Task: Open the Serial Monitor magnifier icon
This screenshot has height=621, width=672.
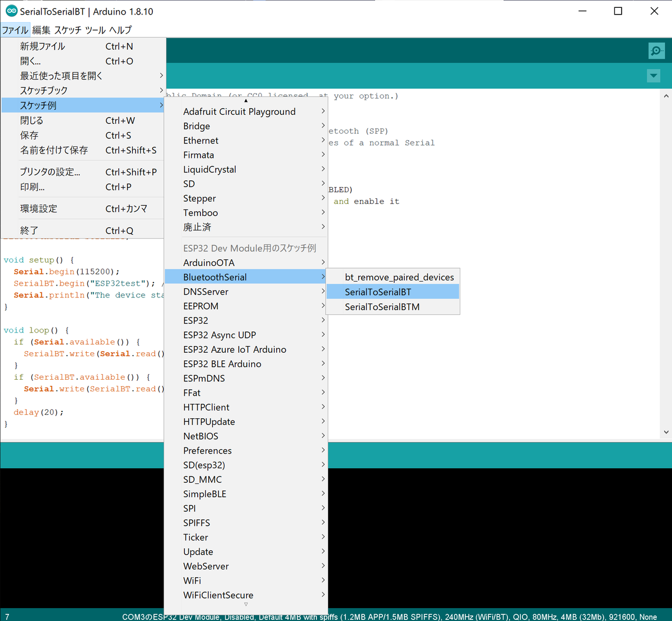Action: pos(656,51)
